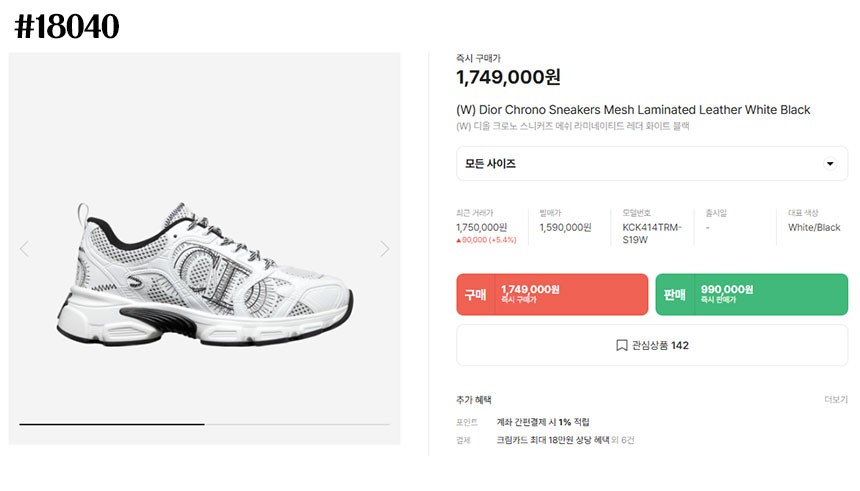Image resolution: width=860 pixels, height=491 pixels.
Task: Click the 외 6건 extra benefits link
Action: (622, 440)
